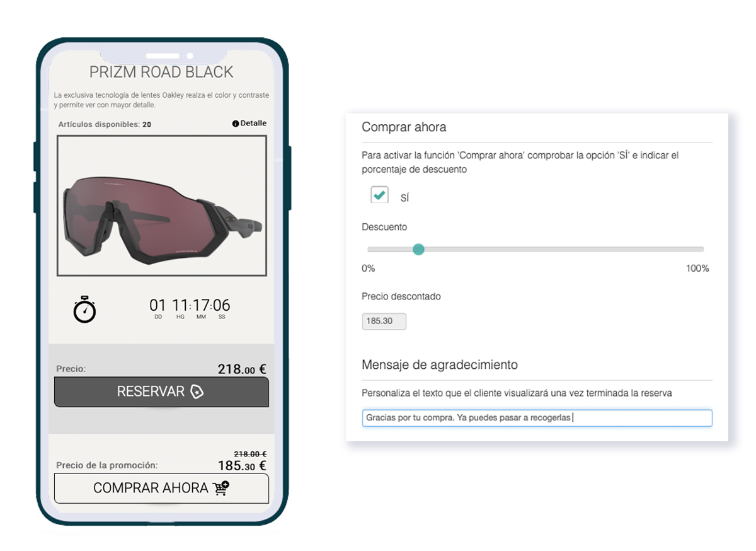Uncheck the SÍ checkbox
Screen dimensions: 756x551
[379, 195]
